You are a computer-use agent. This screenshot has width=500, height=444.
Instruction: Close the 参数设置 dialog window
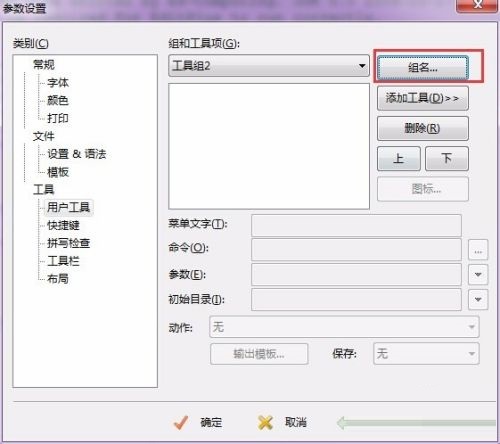(x=478, y=5)
